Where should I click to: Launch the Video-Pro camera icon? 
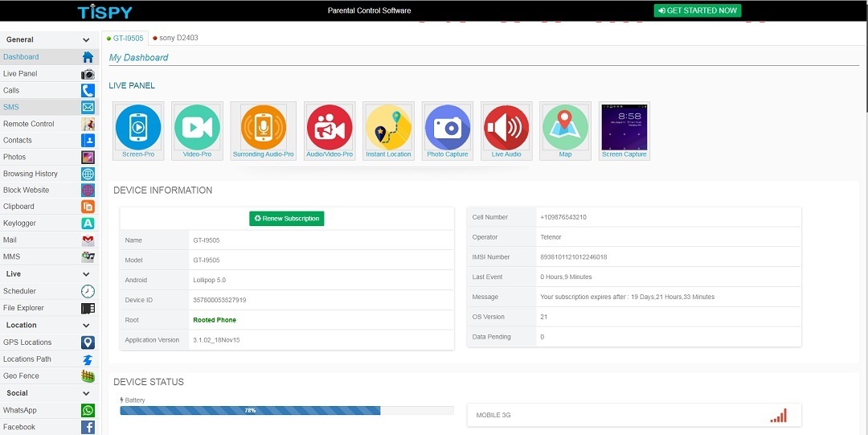197,128
